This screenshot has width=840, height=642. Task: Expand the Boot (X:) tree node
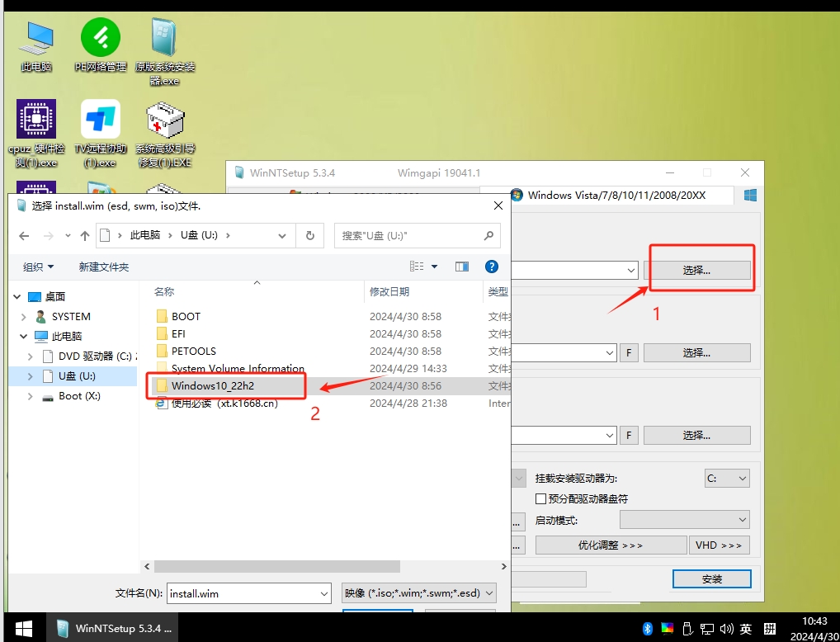30,396
